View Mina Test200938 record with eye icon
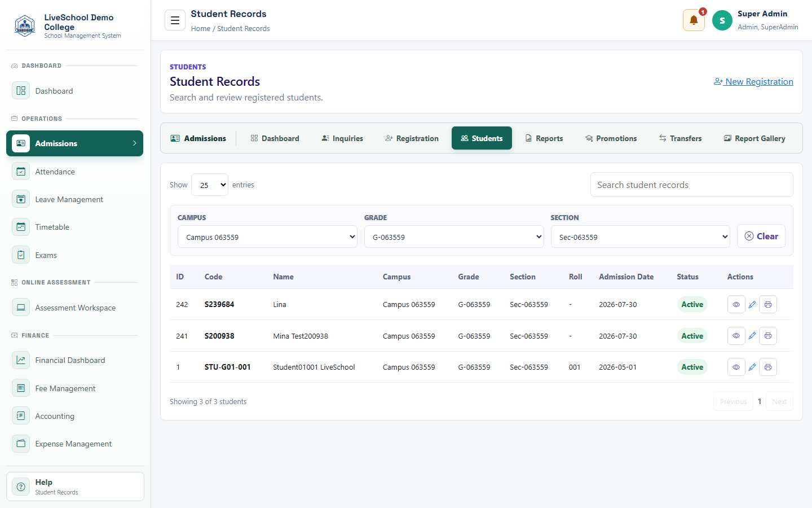812x508 pixels. 736,336
